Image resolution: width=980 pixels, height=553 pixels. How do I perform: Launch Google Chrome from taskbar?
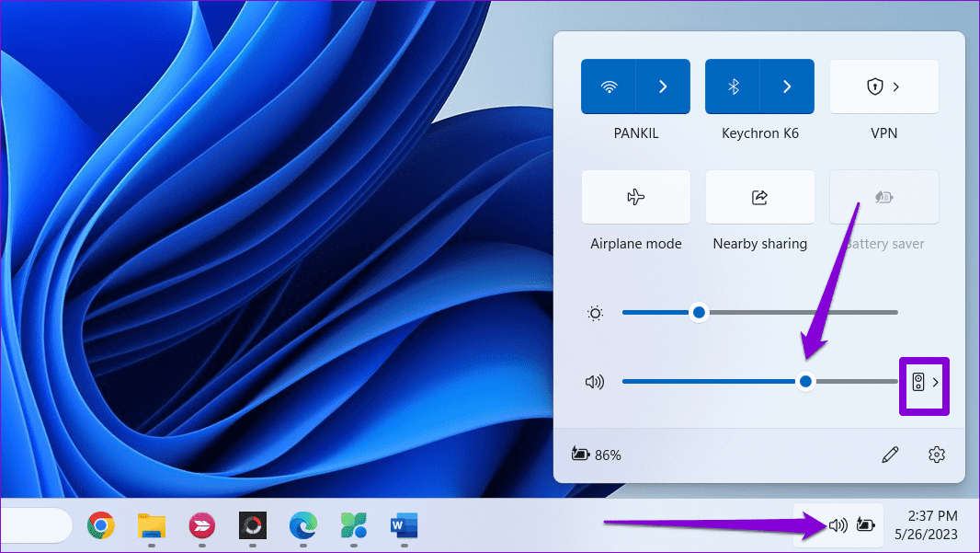(101, 525)
